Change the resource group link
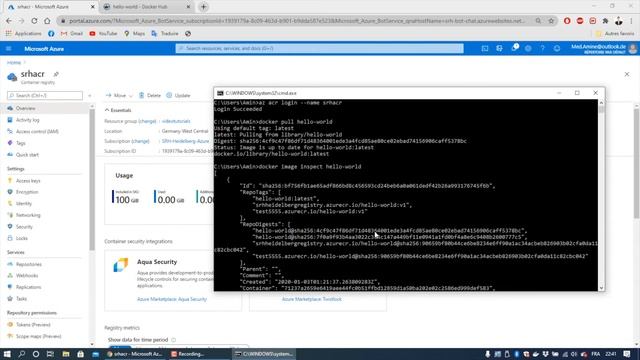 pos(147,121)
